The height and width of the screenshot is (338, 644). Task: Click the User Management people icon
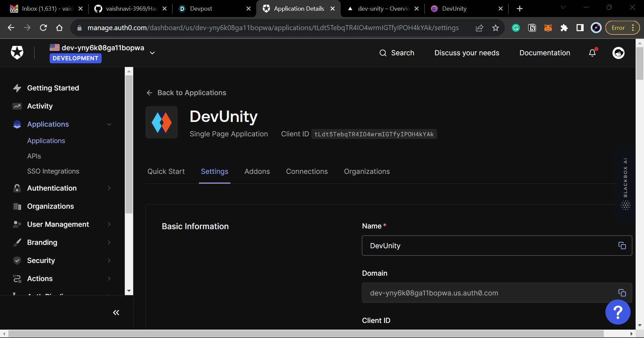tap(17, 224)
